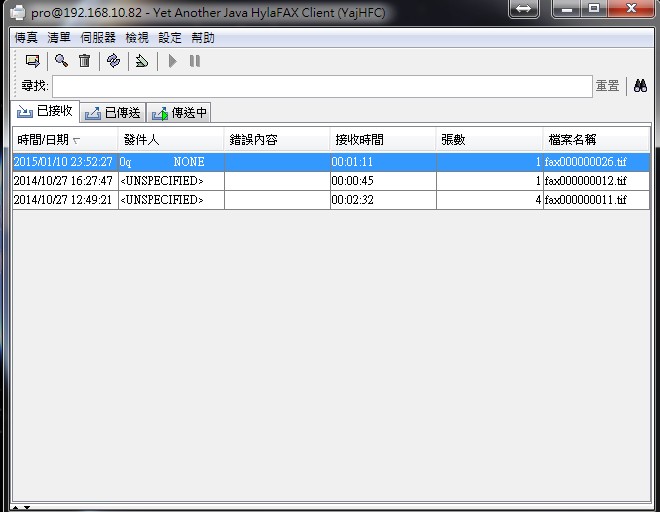This screenshot has width=660, height=512.
Task: Sort by 檔案名稱 column header
Action: tap(596, 140)
